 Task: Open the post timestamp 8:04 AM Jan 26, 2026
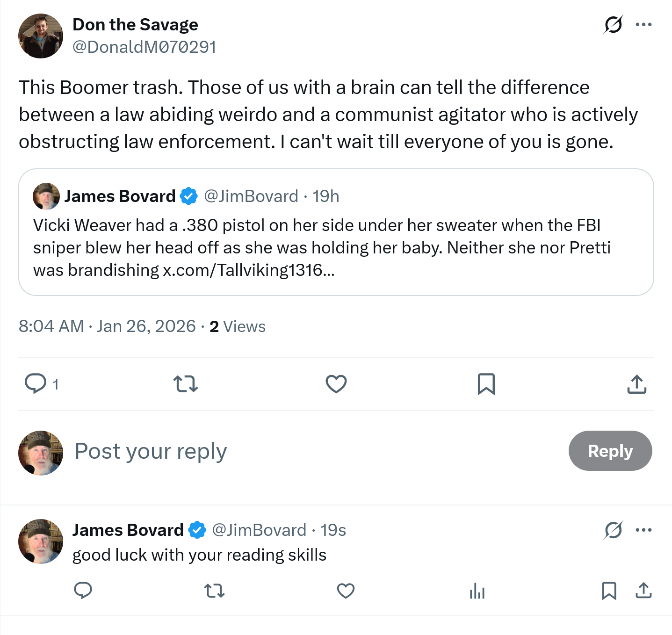(x=107, y=326)
